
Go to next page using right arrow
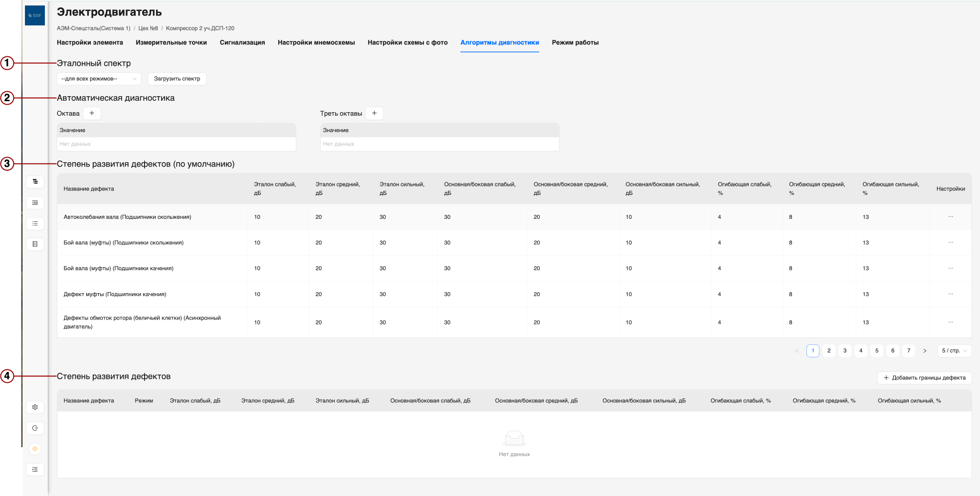[x=925, y=351]
